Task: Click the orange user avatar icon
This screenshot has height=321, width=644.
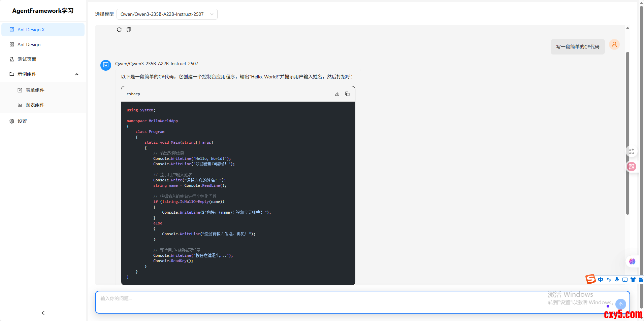Action: coord(614,45)
